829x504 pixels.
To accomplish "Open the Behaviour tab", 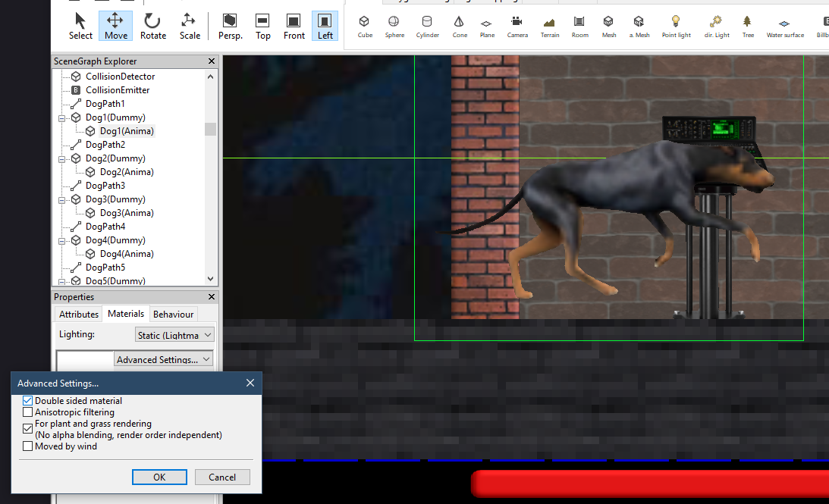I will [x=174, y=314].
